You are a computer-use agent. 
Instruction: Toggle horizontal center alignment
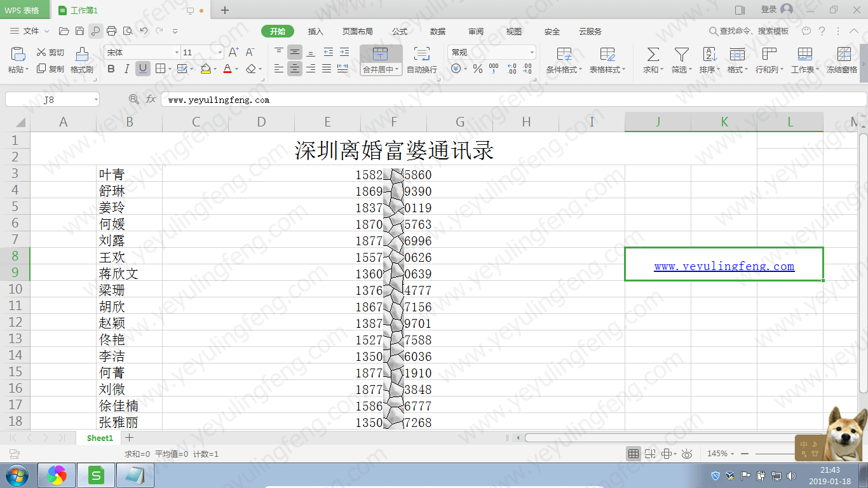click(295, 69)
